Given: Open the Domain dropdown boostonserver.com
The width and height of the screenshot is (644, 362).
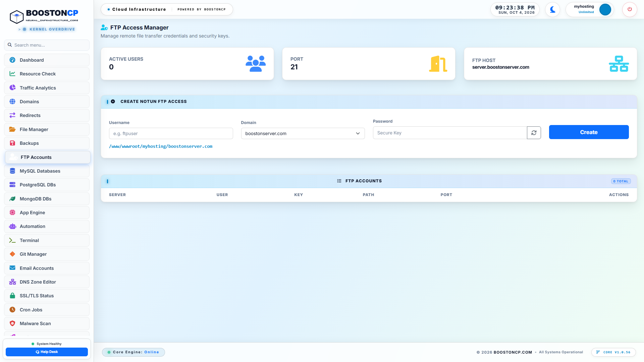Looking at the screenshot, I should click(303, 133).
